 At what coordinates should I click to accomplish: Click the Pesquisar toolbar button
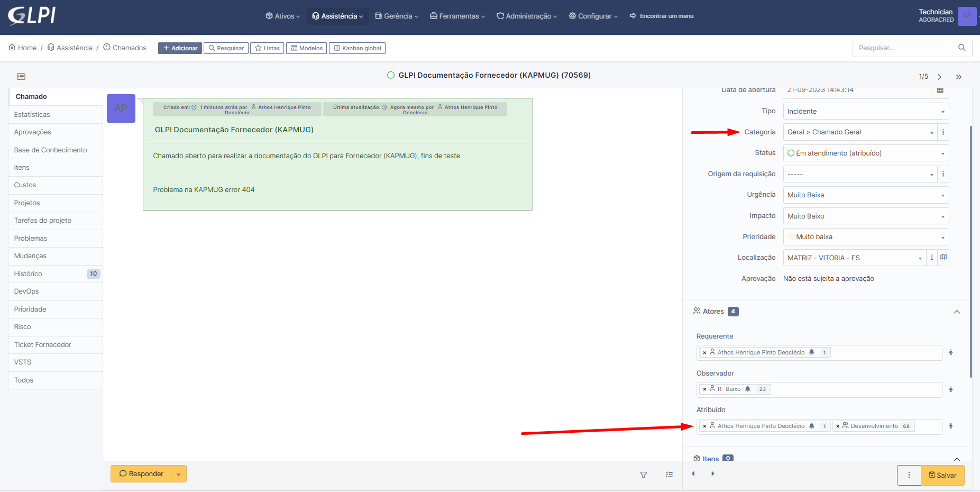[x=226, y=48]
